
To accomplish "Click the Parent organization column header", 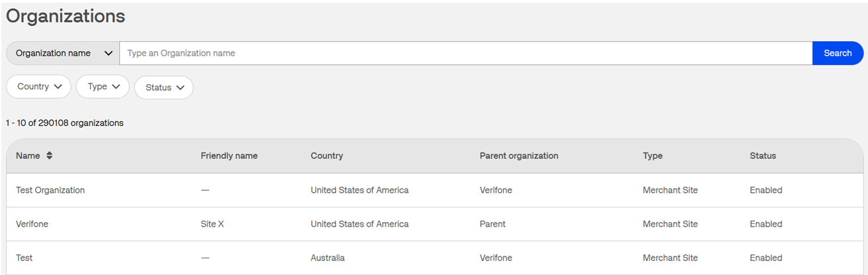I will tap(518, 156).
